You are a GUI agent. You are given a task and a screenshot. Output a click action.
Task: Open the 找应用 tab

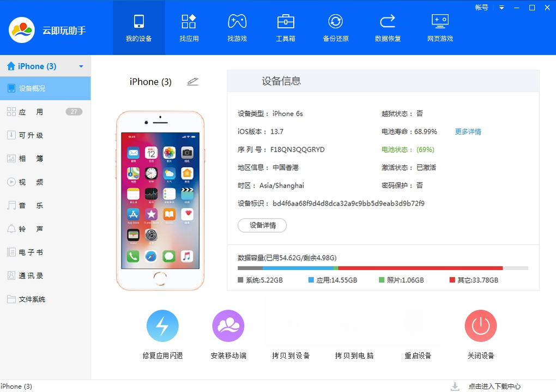(x=189, y=28)
